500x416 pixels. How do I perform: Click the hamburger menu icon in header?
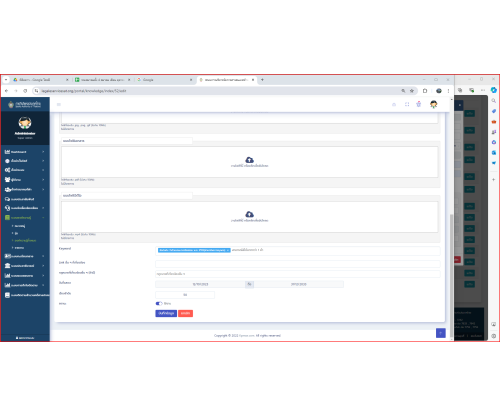click(59, 105)
